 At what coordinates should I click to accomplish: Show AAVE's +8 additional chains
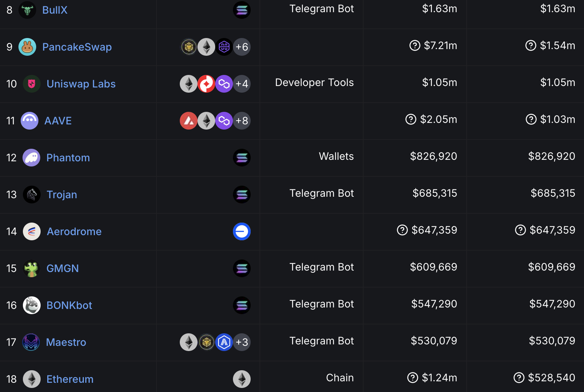[242, 121]
